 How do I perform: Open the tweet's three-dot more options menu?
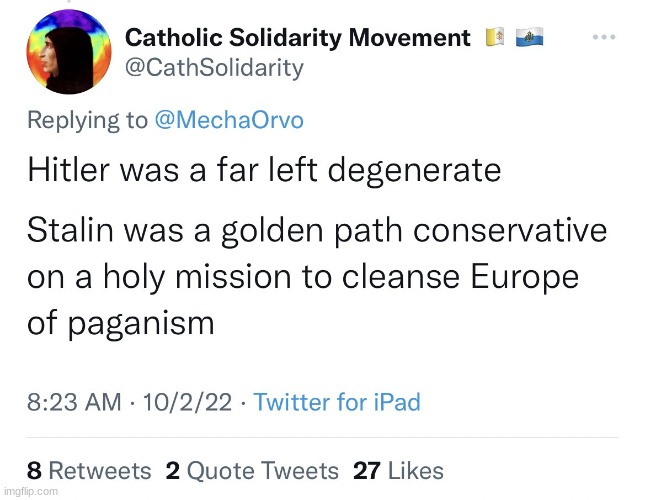(x=604, y=38)
